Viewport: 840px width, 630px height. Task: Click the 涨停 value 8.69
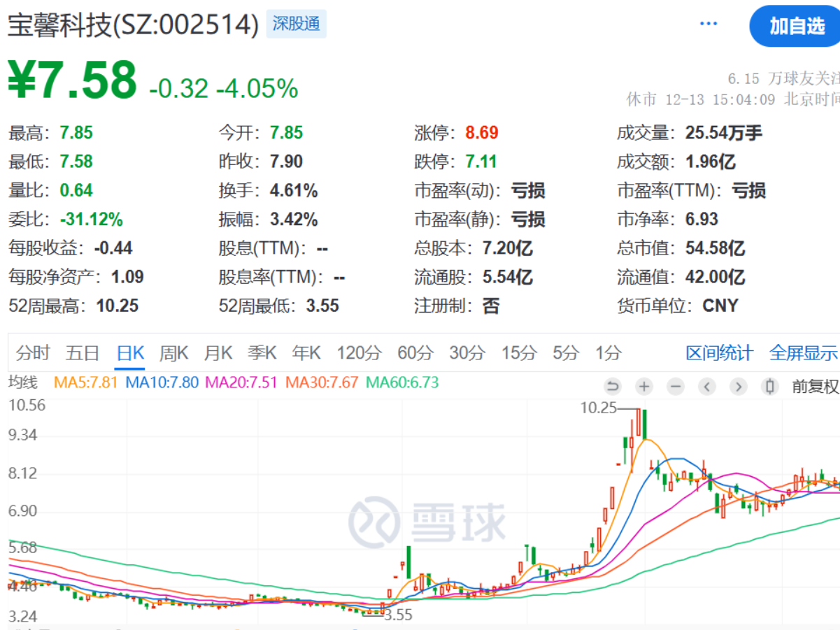pyautogui.click(x=482, y=133)
